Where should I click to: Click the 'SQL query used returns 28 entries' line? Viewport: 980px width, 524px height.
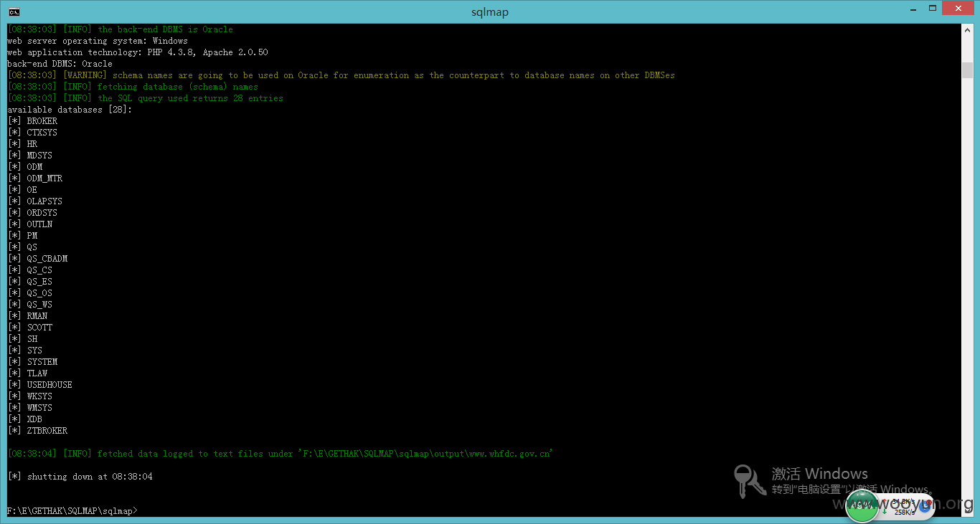tap(146, 98)
